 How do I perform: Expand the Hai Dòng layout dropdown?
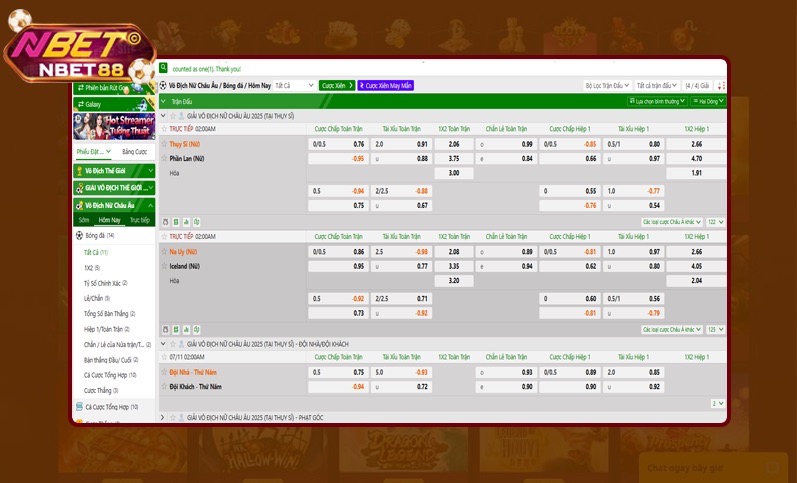tap(707, 101)
